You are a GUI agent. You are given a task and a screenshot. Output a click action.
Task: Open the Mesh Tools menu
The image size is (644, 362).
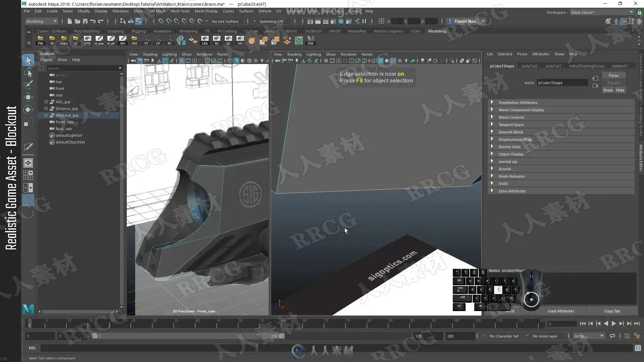pos(180,11)
